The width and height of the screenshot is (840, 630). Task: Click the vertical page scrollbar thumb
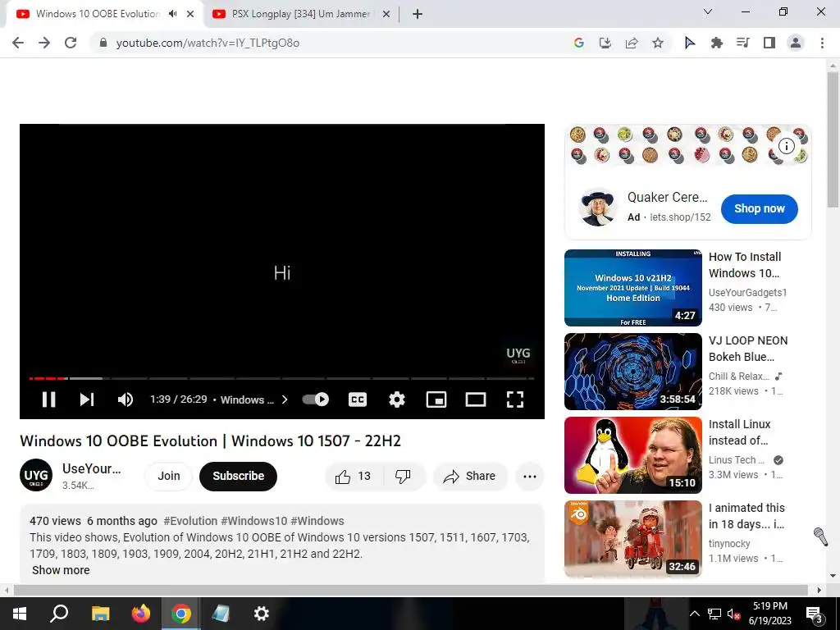[x=833, y=139]
